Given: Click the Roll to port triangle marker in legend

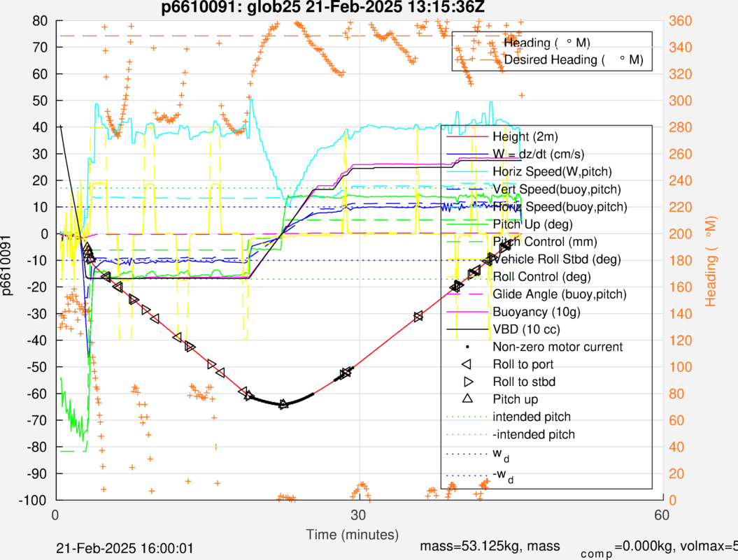Looking at the screenshot, I should [467, 364].
